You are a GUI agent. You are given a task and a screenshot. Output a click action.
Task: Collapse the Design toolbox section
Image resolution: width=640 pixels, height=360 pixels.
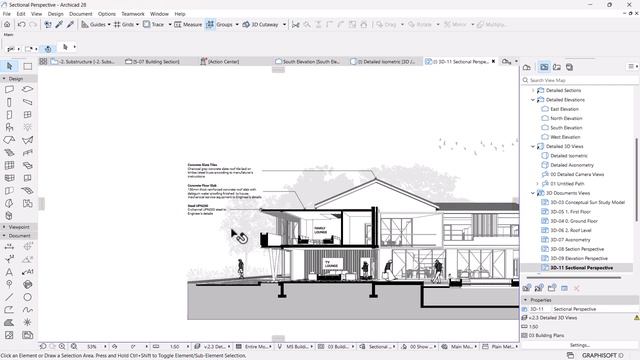tap(4, 78)
